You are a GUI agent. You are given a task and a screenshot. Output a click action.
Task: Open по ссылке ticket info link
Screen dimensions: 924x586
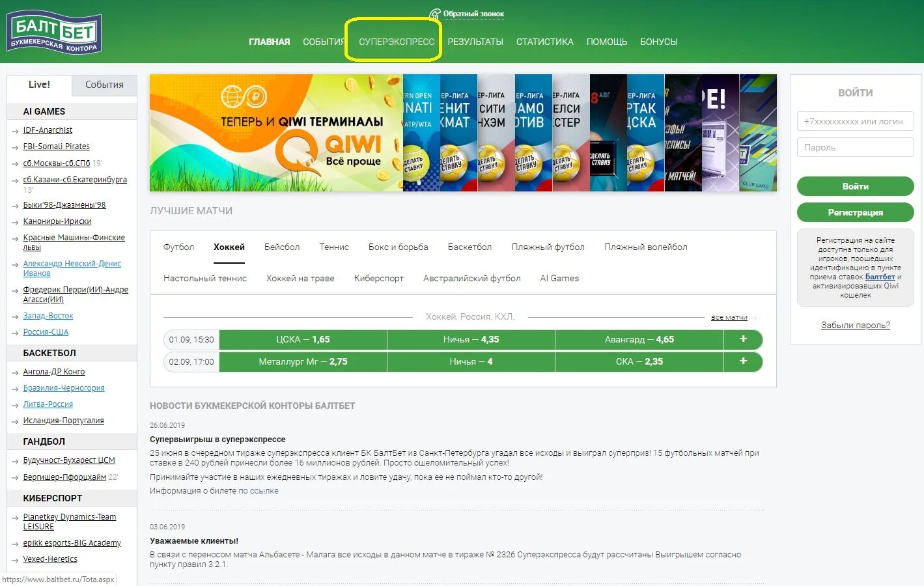point(259,491)
